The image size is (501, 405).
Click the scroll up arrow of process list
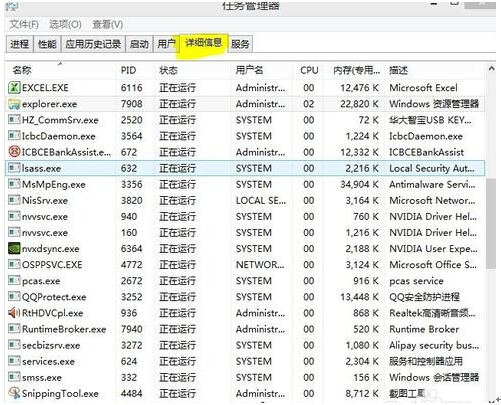coord(491,69)
